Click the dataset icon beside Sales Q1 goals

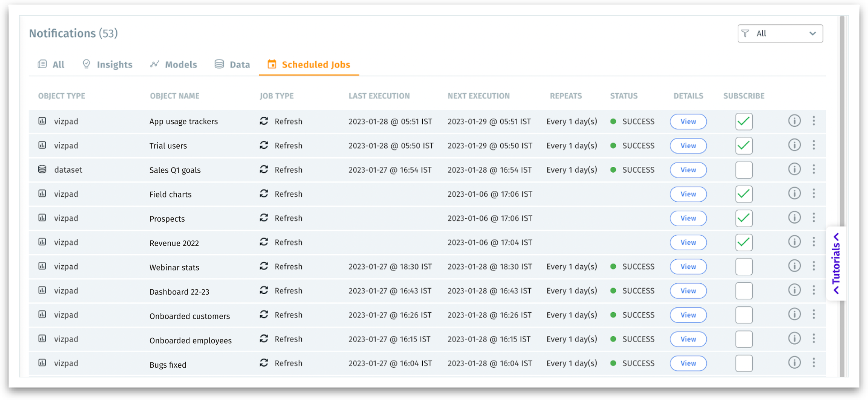(41, 169)
